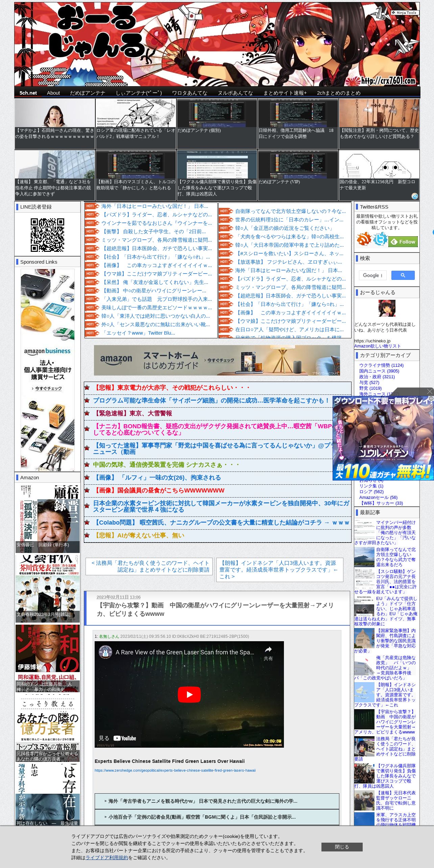Open headline 国会議員の昼食がこちら
Screen dimensions: 434x868
point(159,490)
